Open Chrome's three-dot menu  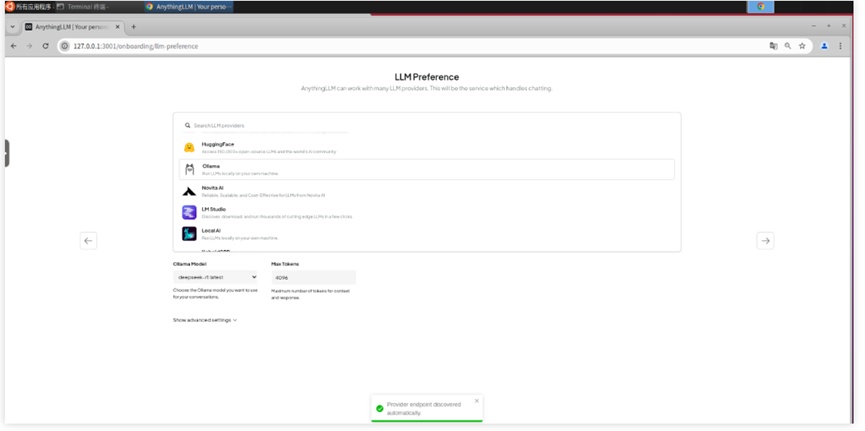[840, 46]
